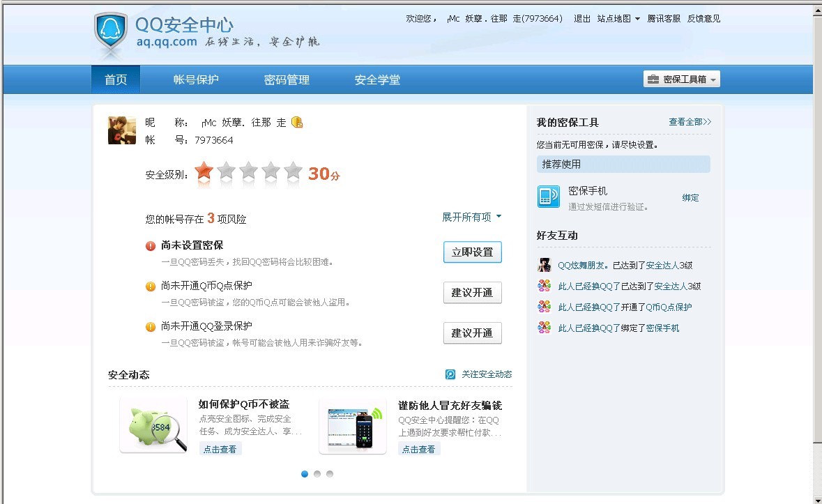
Task: Open 反馈意见 link
Action: tap(703, 18)
